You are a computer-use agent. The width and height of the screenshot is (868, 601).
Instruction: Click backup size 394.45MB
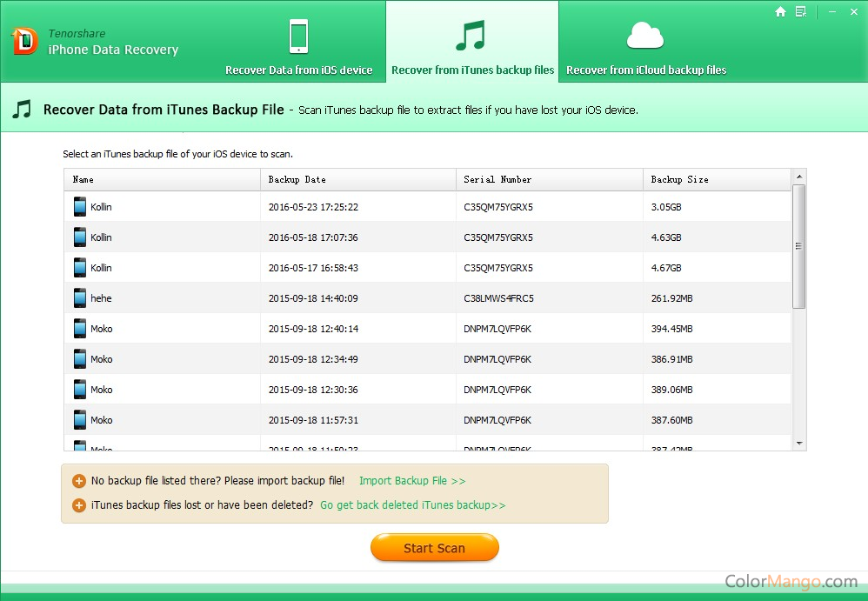[672, 329]
